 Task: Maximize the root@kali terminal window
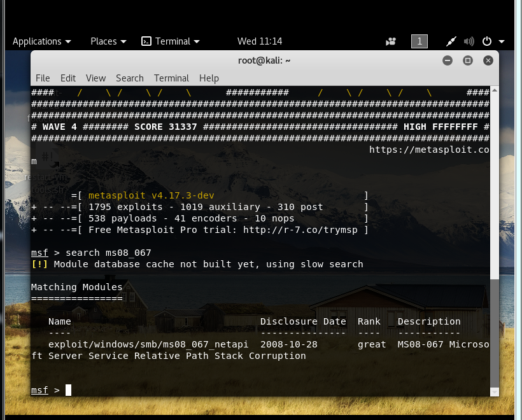coord(468,60)
